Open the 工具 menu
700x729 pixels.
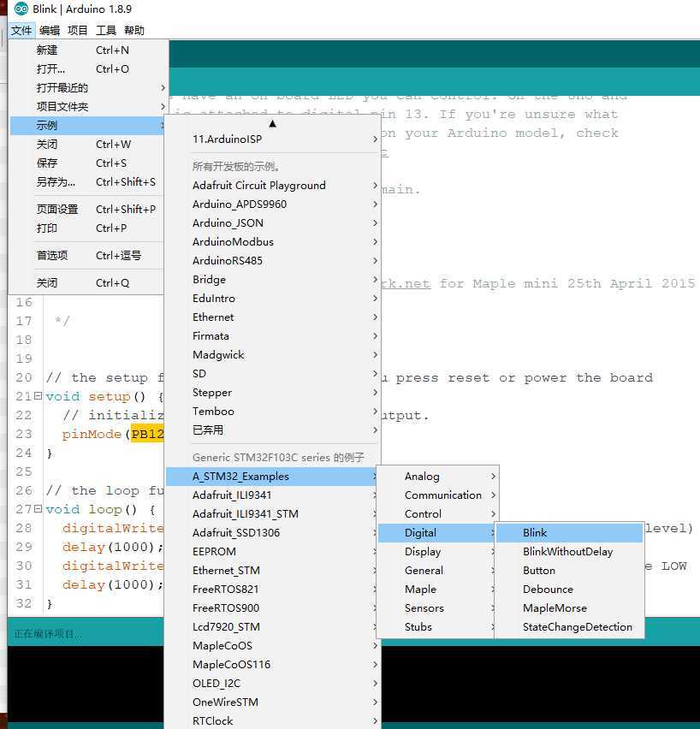[105, 31]
